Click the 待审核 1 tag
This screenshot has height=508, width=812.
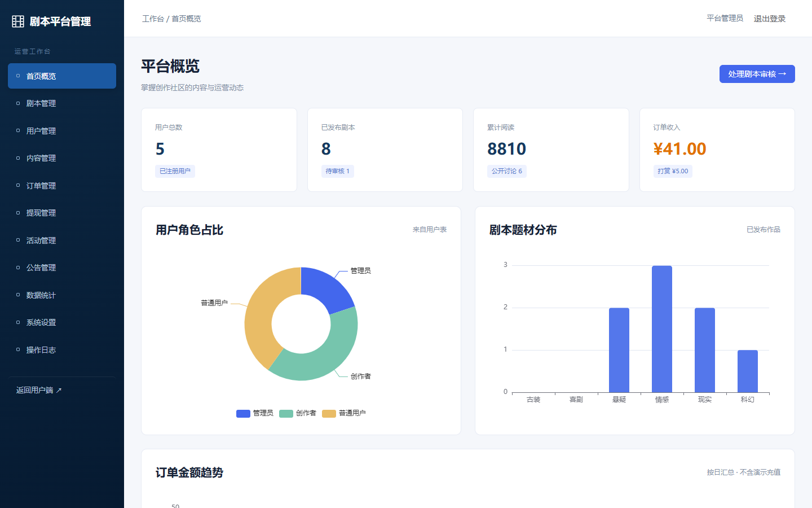(x=337, y=171)
